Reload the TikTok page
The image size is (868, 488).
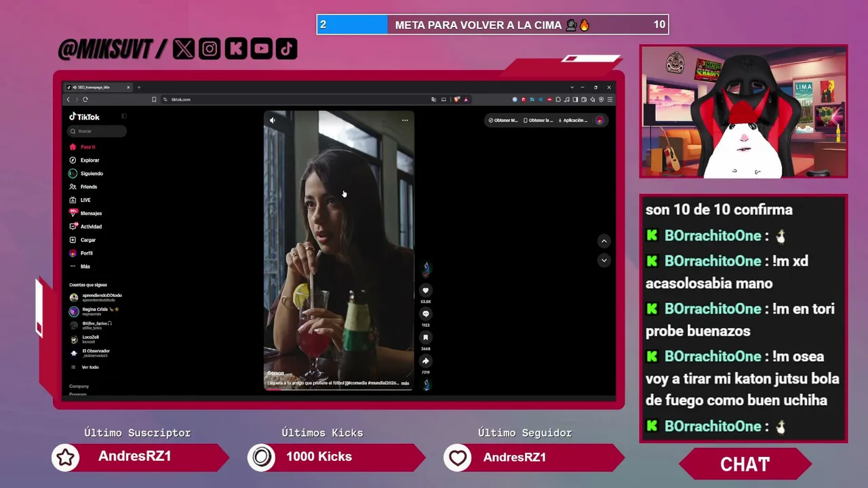[x=85, y=100]
